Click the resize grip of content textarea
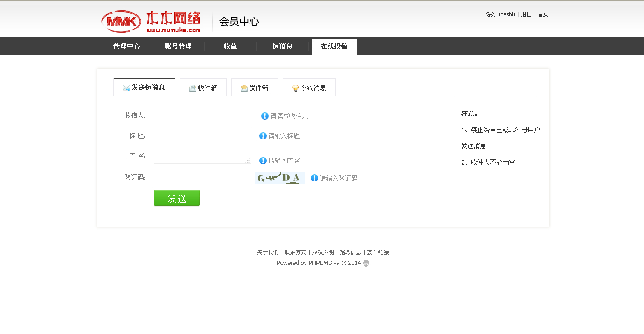 tap(248, 160)
